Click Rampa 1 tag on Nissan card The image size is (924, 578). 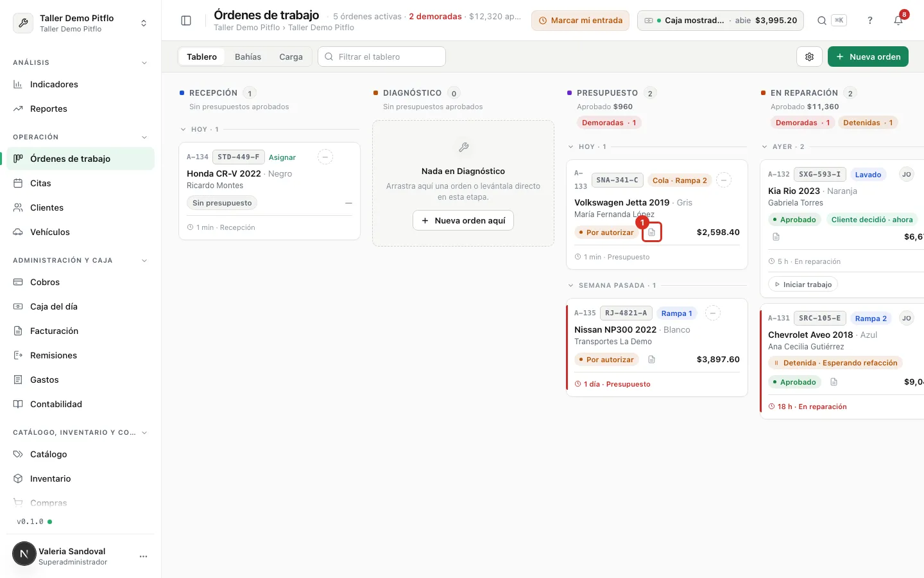(677, 313)
